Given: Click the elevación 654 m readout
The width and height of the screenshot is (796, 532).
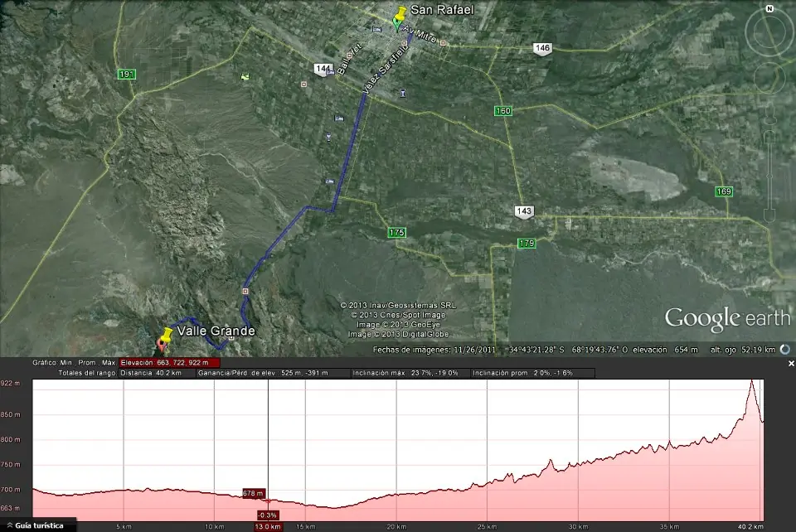Looking at the screenshot, I should click(x=665, y=350).
